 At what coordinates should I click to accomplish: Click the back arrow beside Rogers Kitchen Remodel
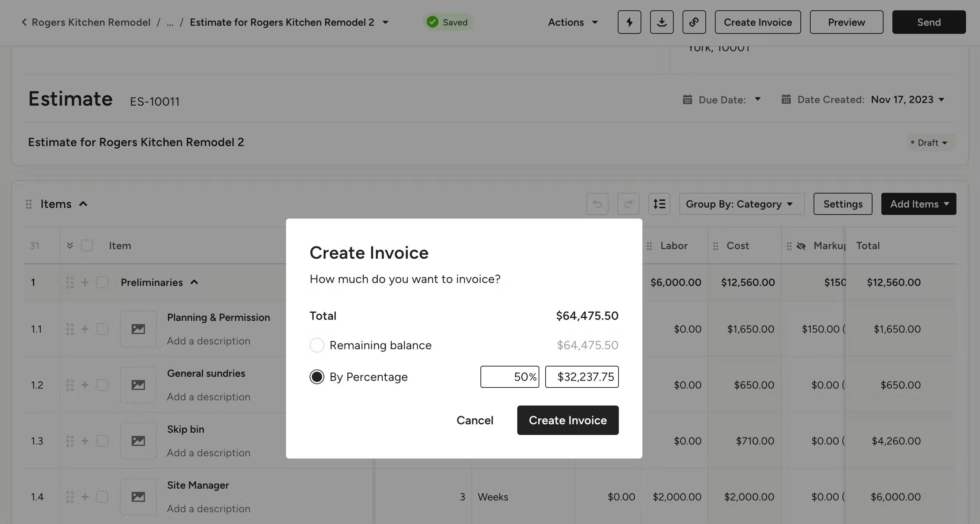pos(24,22)
